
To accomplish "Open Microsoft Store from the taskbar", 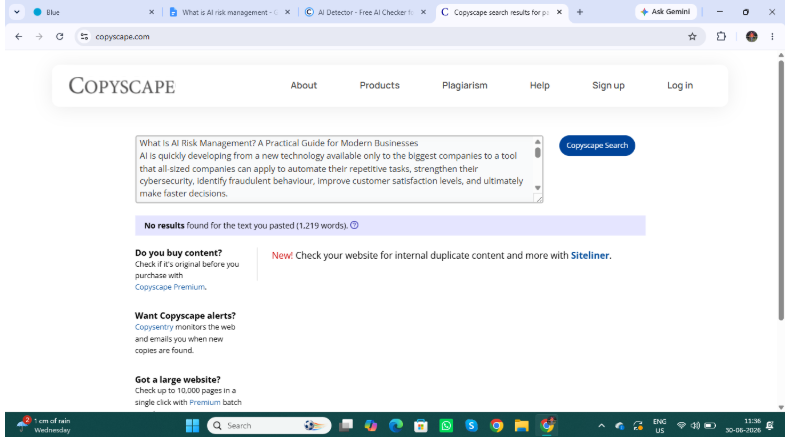I will tap(421, 425).
